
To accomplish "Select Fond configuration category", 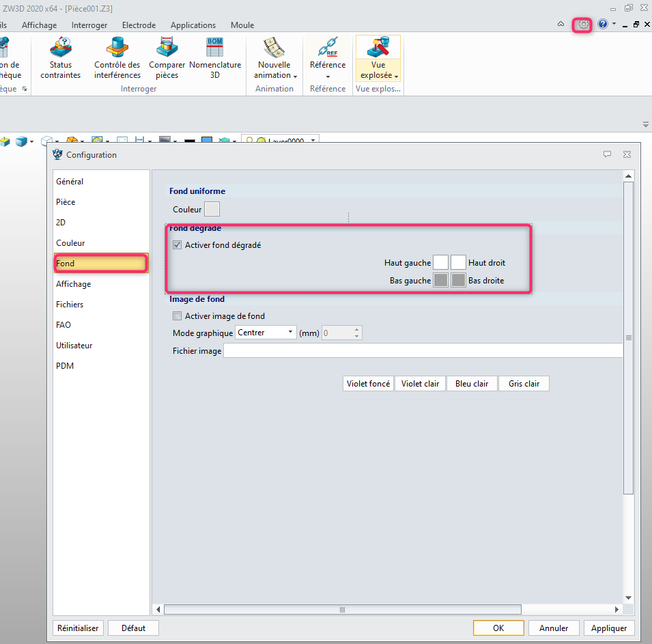I will tap(101, 264).
